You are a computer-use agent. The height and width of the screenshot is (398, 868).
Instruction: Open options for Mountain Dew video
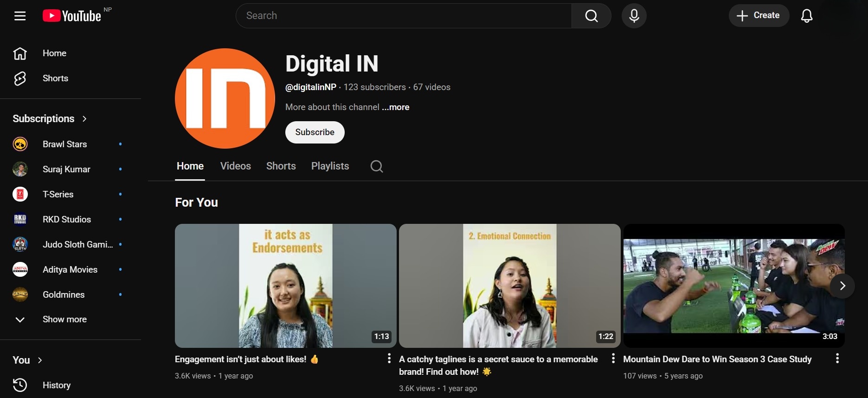tap(837, 359)
